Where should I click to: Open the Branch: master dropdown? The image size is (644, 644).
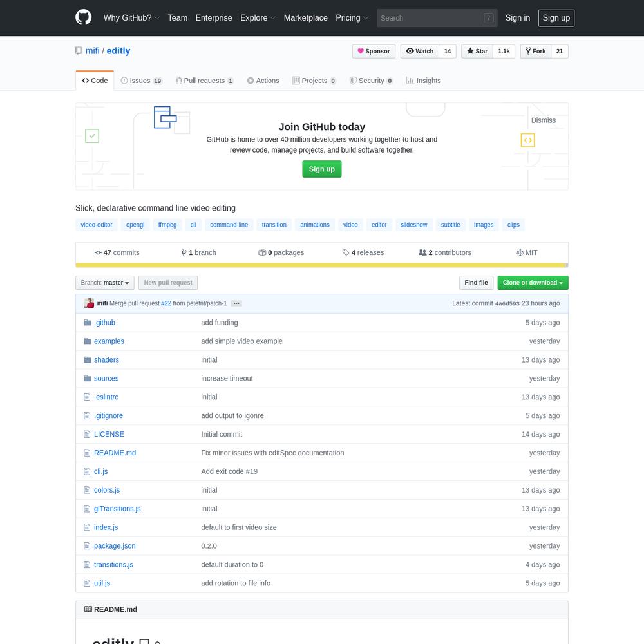[x=105, y=283]
